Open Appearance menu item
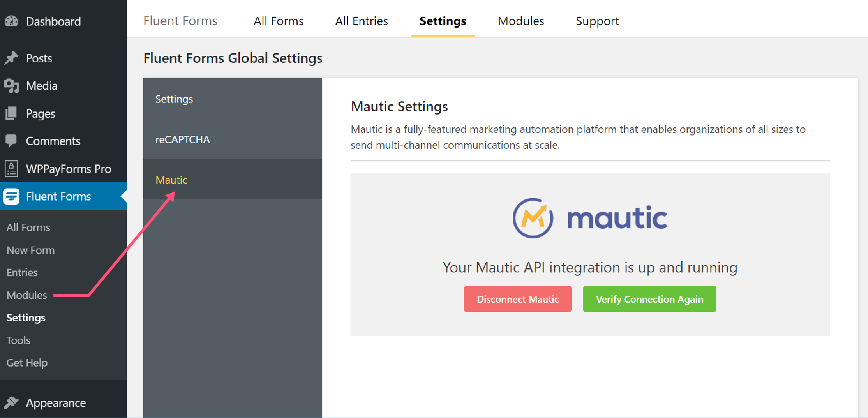The height and width of the screenshot is (418, 868). (63, 403)
